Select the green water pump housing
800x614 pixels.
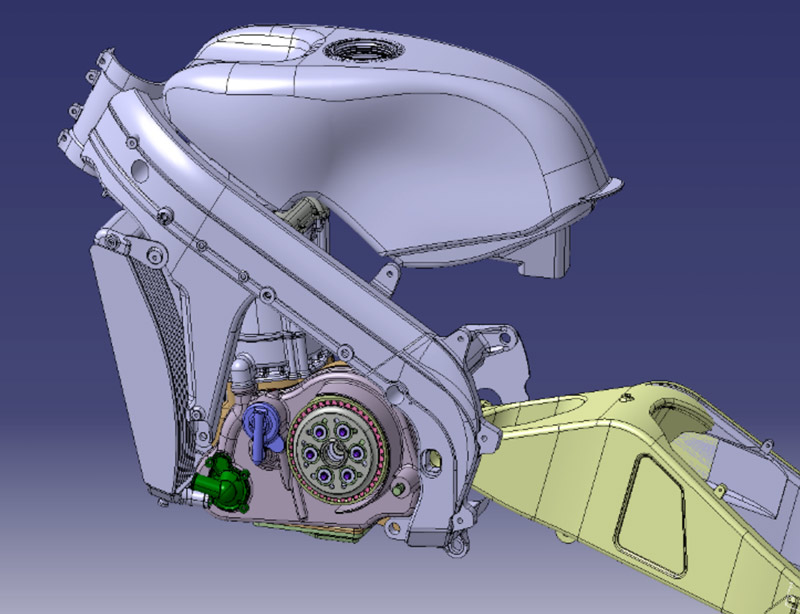(x=223, y=484)
